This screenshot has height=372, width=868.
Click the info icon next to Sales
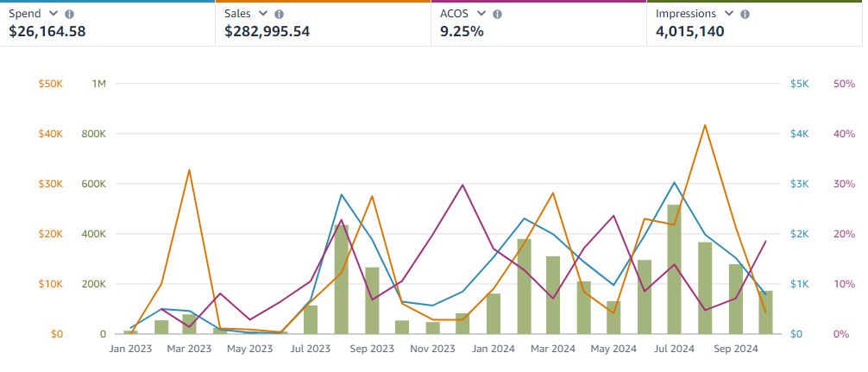pyautogui.click(x=279, y=15)
